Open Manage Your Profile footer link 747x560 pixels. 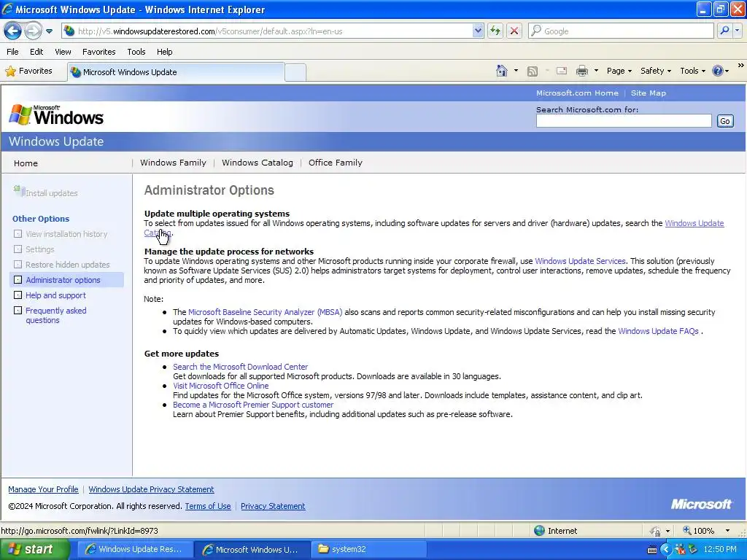pos(43,489)
